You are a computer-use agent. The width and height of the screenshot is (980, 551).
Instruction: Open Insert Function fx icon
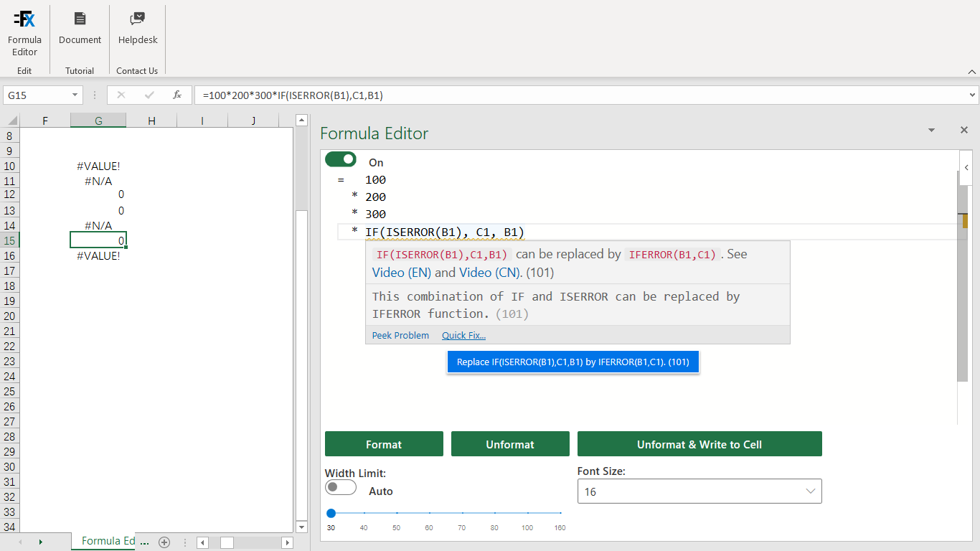(x=177, y=95)
